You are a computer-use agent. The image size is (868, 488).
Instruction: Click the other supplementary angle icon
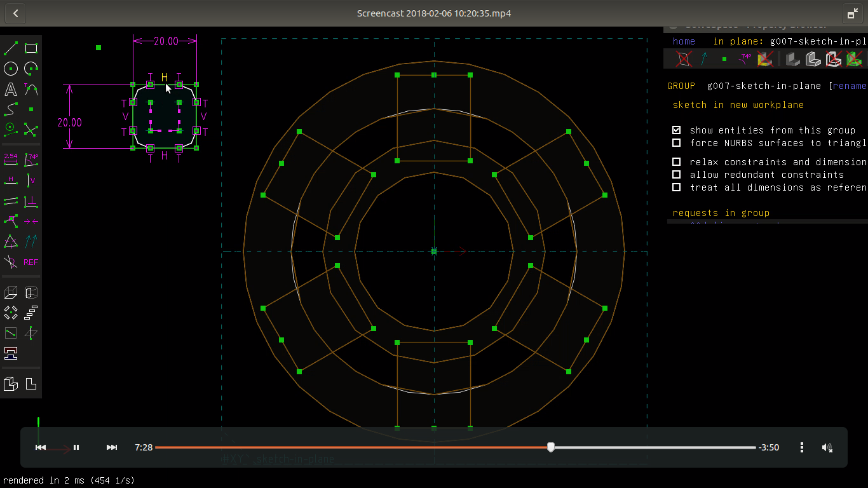coord(11,262)
